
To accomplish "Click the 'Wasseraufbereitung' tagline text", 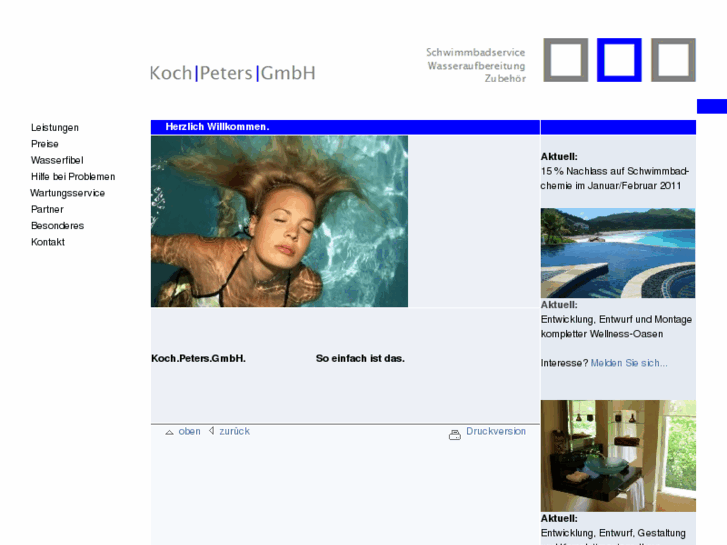I will (476, 66).
